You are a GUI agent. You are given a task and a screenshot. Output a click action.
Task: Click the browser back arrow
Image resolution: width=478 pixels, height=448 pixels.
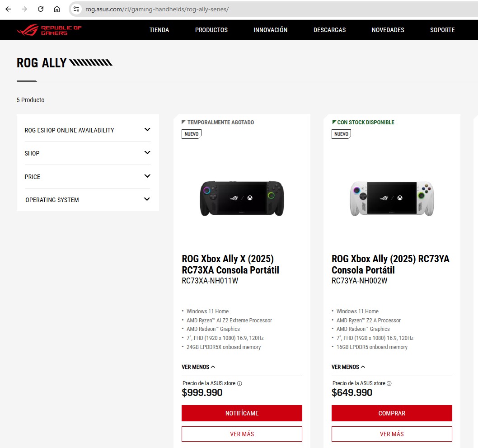[8, 9]
